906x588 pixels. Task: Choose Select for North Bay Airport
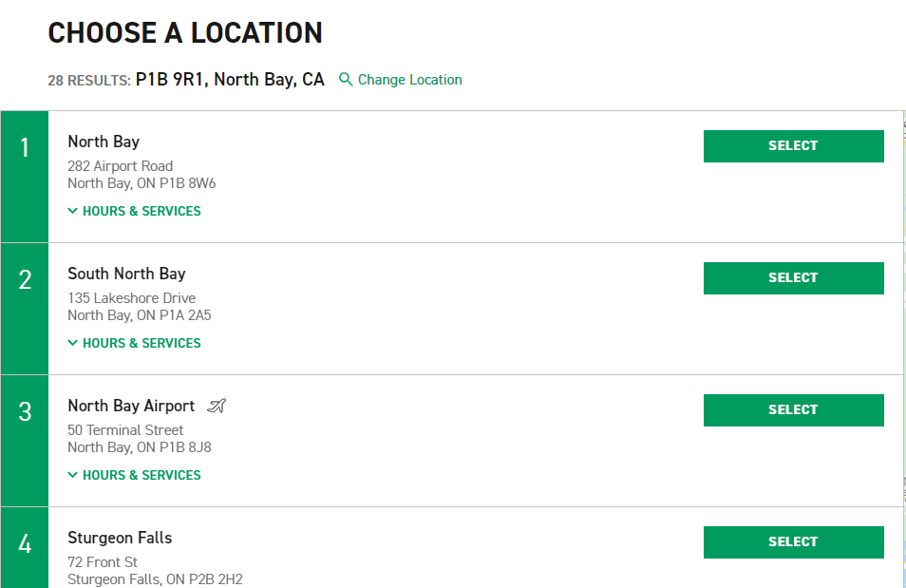(793, 410)
